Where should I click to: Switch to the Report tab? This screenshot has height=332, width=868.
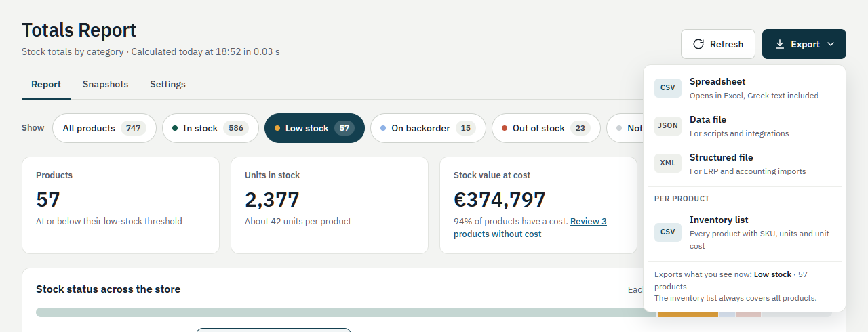pos(46,85)
